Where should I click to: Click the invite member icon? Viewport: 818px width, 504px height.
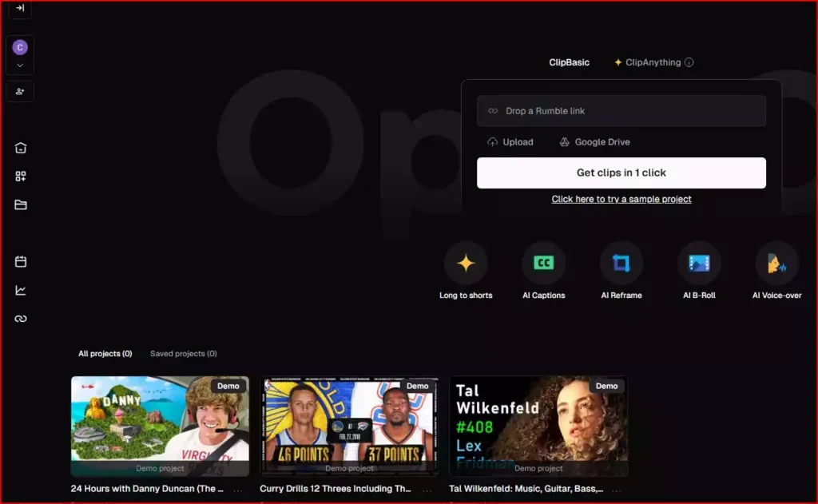click(20, 91)
